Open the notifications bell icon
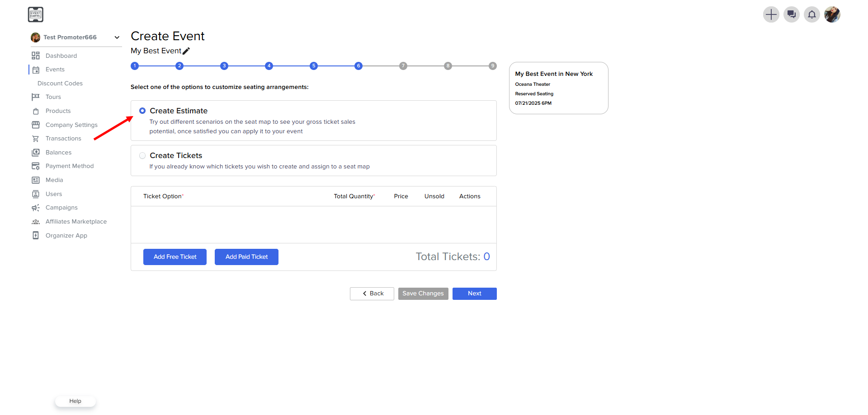 pyautogui.click(x=812, y=14)
